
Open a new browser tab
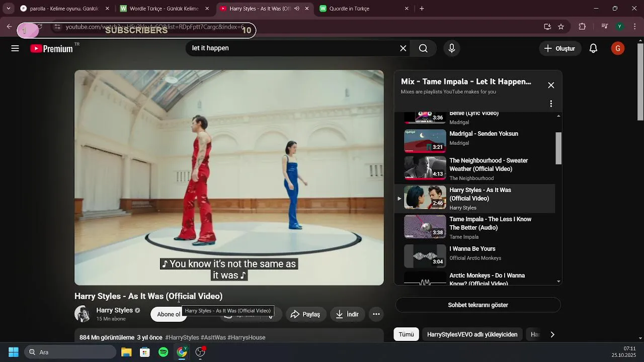422,9
